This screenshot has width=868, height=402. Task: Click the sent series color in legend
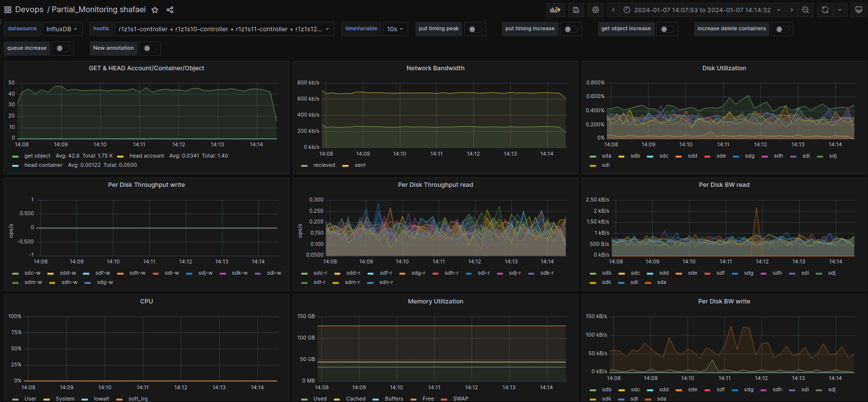coord(346,166)
